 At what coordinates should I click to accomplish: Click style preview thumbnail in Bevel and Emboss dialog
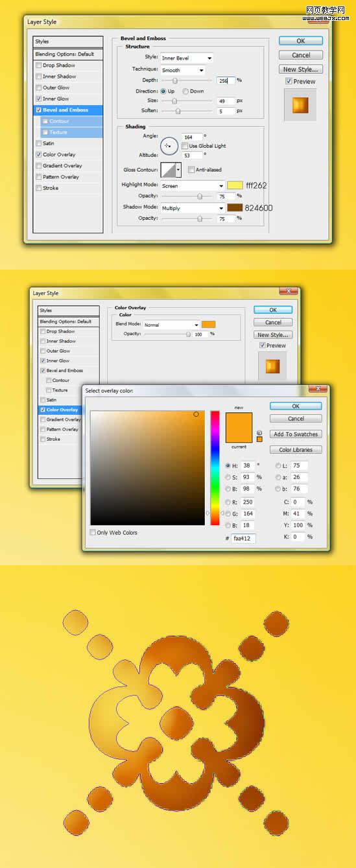pos(300,104)
